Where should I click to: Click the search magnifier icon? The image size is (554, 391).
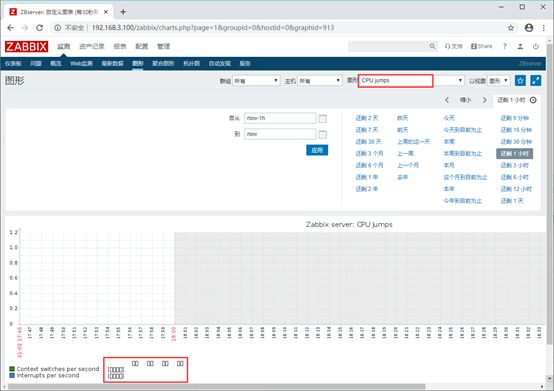432,46
